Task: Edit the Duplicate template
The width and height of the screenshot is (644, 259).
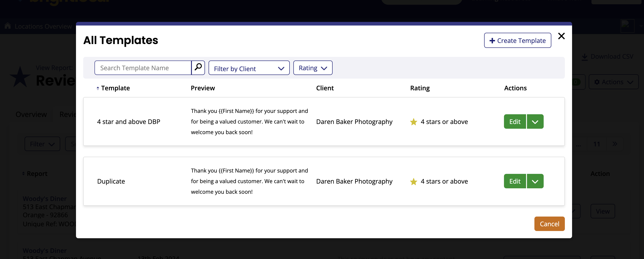Action: pyautogui.click(x=515, y=181)
